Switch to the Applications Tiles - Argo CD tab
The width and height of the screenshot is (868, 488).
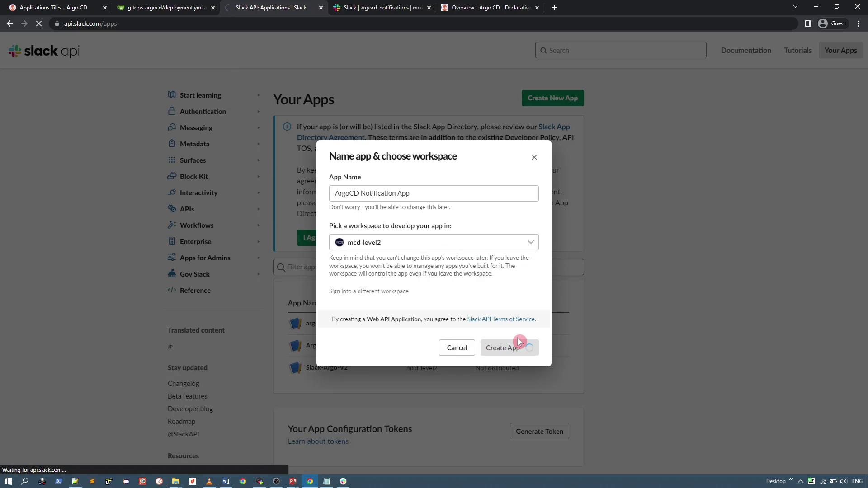[53, 8]
